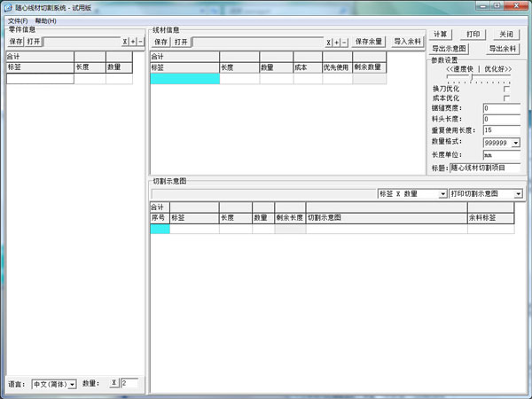Image resolution: width=532 pixels, height=399 pixels.
Task: Open the 数量格式 dropdown
Action: pyautogui.click(x=516, y=143)
